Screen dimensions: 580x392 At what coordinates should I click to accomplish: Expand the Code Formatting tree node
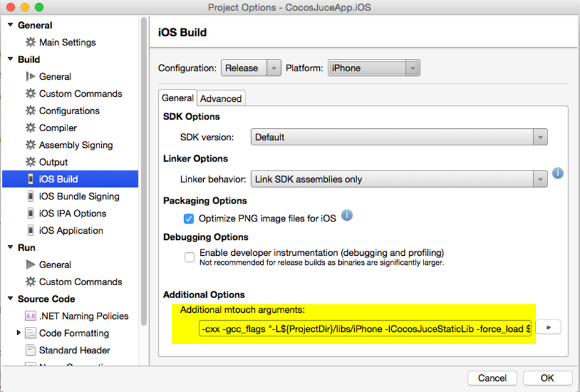[x=18, y=332]
